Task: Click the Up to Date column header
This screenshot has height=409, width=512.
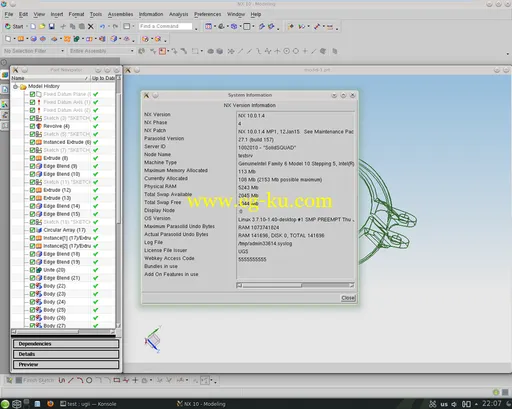Action: pyautogui.click(x=103, y=78)
